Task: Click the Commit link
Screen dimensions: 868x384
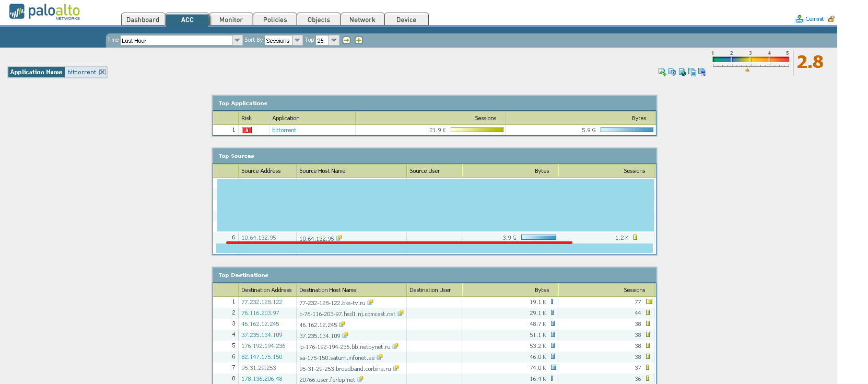Action: tap(814, 19)
